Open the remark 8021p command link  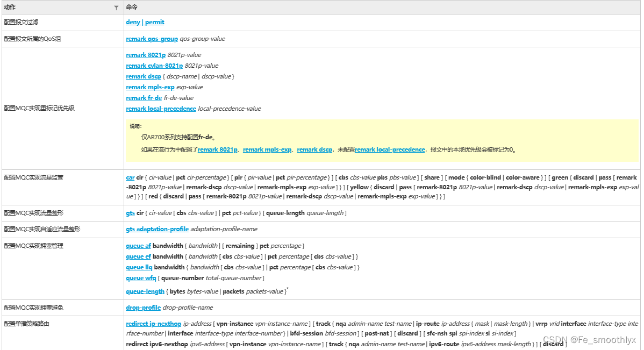(x=146, y=55)
